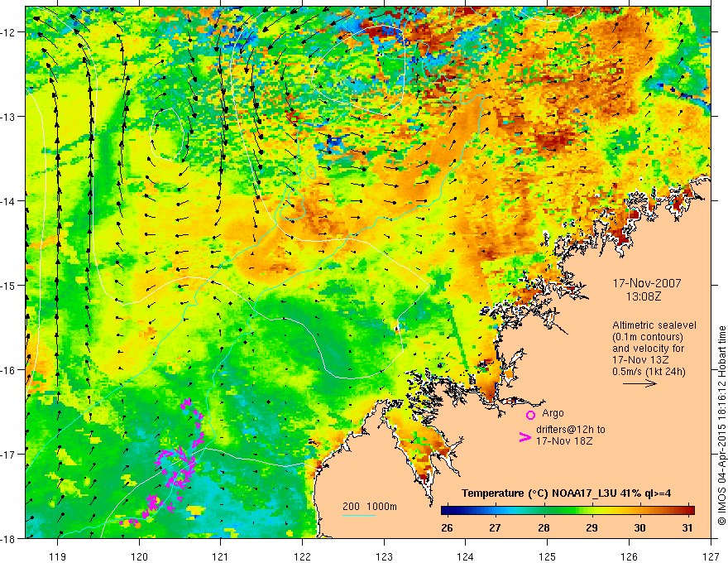Click colorbar tick label 28
This screenshot has width=728, height=563.
coord(544,528)
